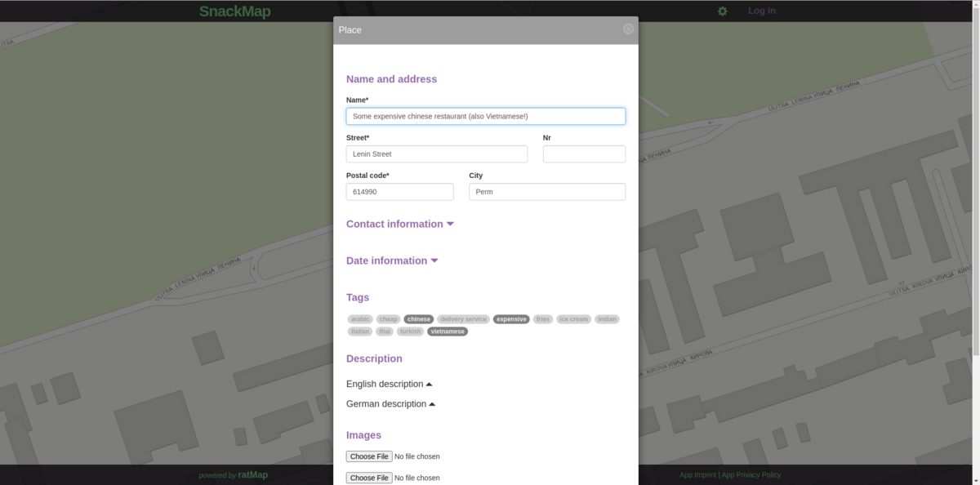Image resolution: width=980 pixels, height=485 pixels.
Task: Click the Nr input field
Action: point(584,154)
